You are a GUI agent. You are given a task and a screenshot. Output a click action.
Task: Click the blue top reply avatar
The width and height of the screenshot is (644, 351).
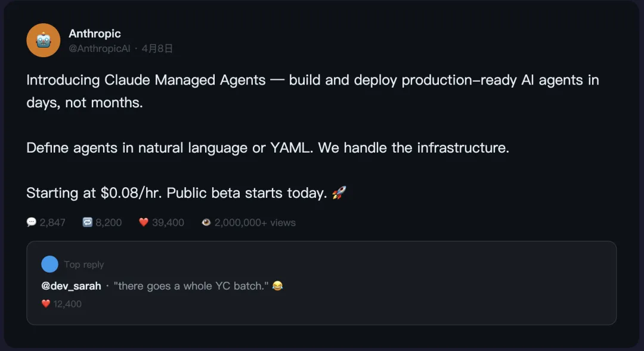pos(50,264)
